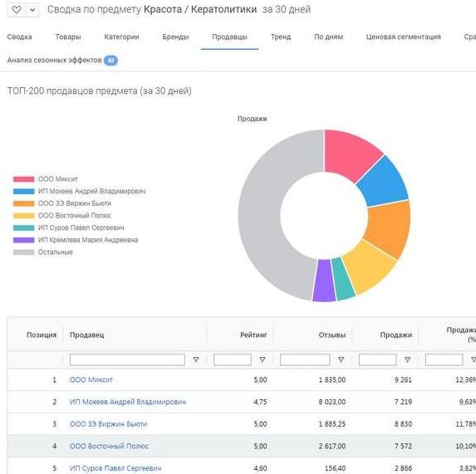Sort by the Отзывы column header
Viewport: 476px width, 474px height.
332,335
